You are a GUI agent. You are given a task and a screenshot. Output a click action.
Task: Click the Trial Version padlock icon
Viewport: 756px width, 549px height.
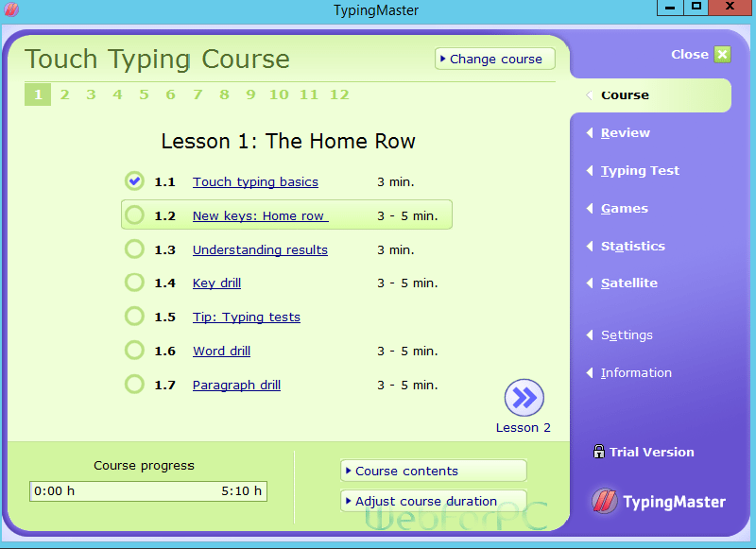599,452
